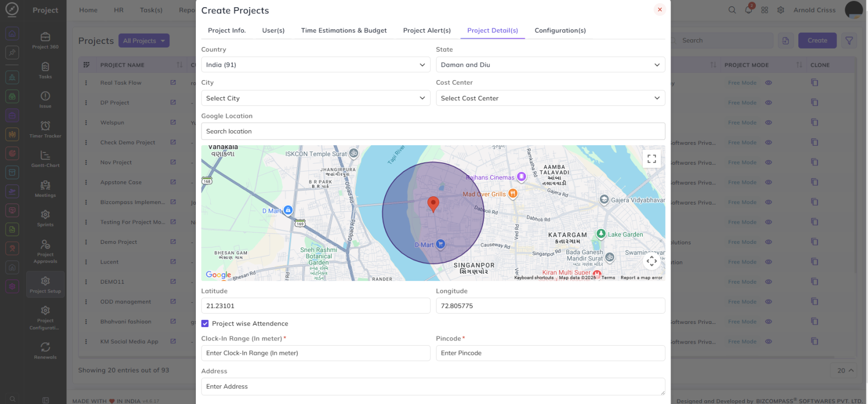Expand the Country dropdown showing India (91)
Image resolution: width=868 pixels, height=404 pixels.
(316, 65)
